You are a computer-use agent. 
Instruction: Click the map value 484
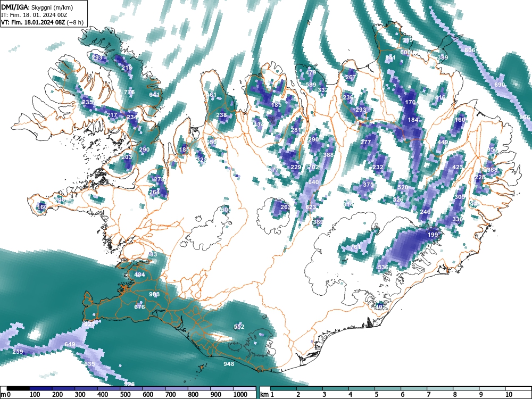point(139,275)
